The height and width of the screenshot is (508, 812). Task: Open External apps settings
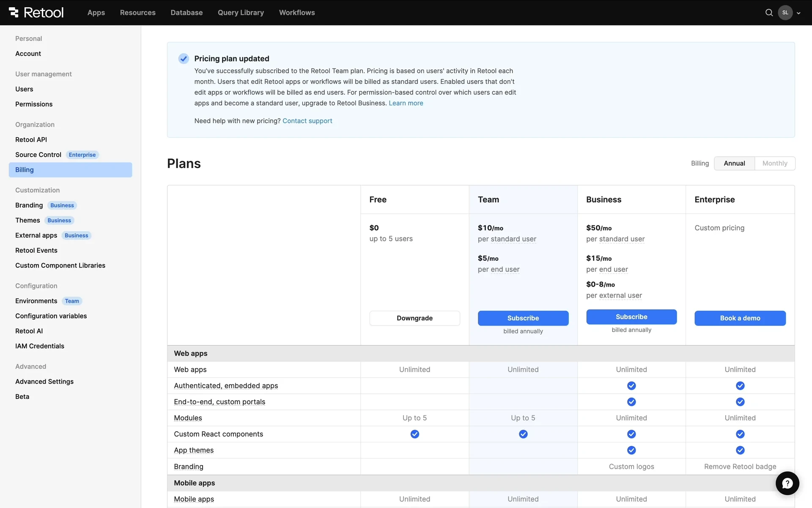point(36,235)
